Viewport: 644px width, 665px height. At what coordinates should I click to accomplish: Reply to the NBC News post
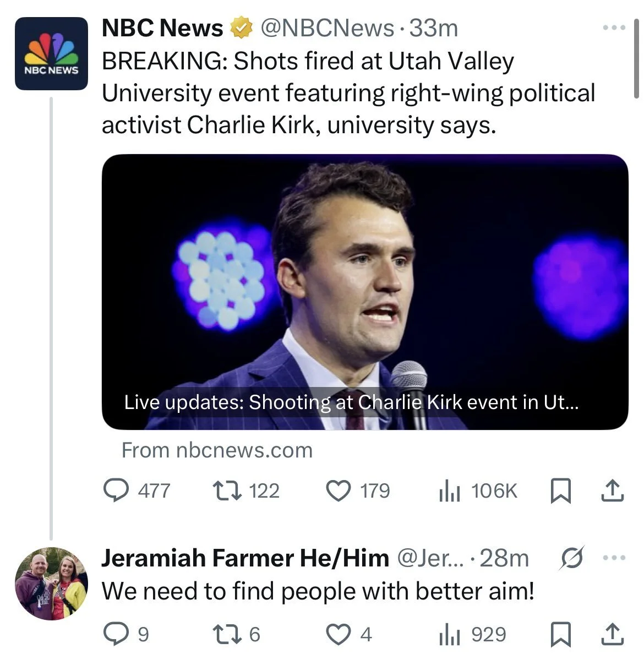[x=116, y=490]
